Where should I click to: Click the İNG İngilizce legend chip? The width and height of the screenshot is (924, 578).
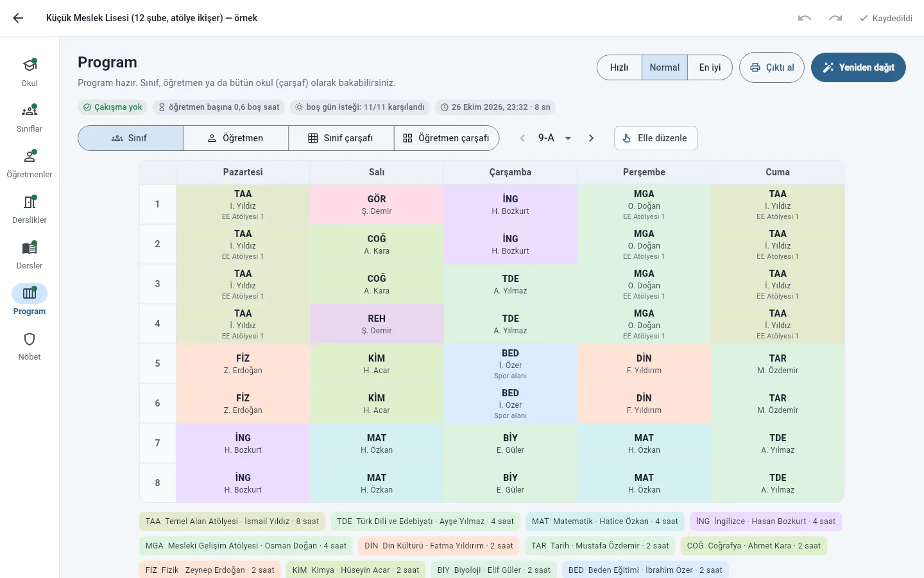[766, 521]
